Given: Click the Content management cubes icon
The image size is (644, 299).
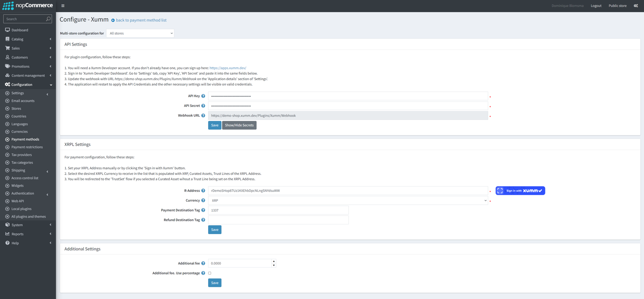Looking at the screenshot, I should (7, 75).
